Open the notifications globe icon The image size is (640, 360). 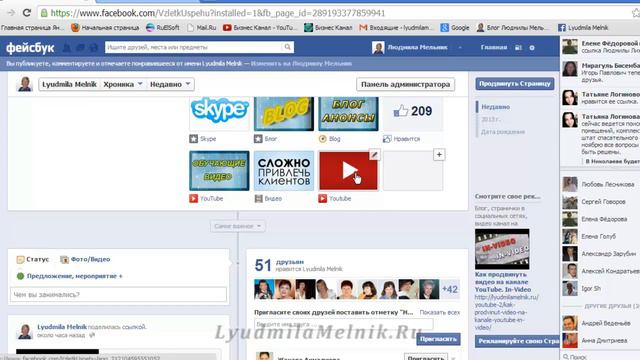(x=94, y=48)
